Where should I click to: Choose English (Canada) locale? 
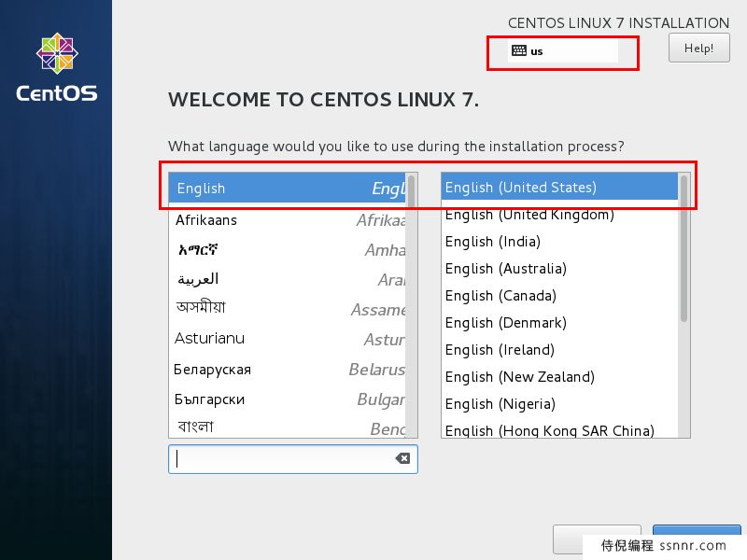559,296
